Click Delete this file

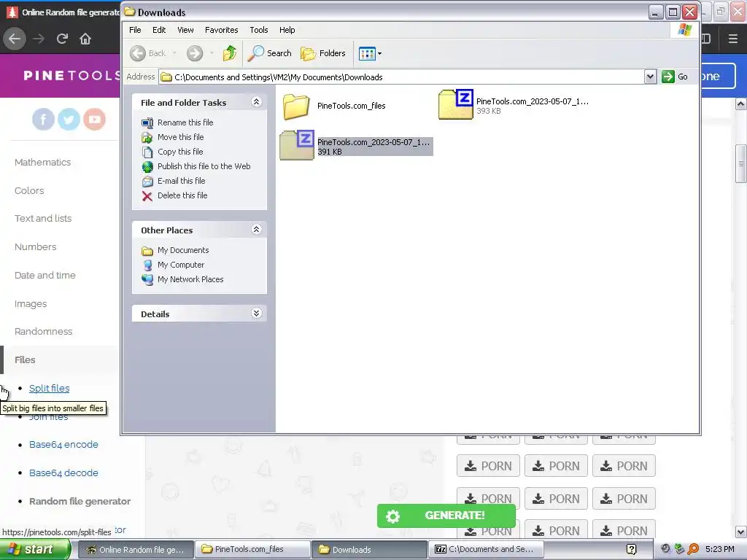(182, 195)
